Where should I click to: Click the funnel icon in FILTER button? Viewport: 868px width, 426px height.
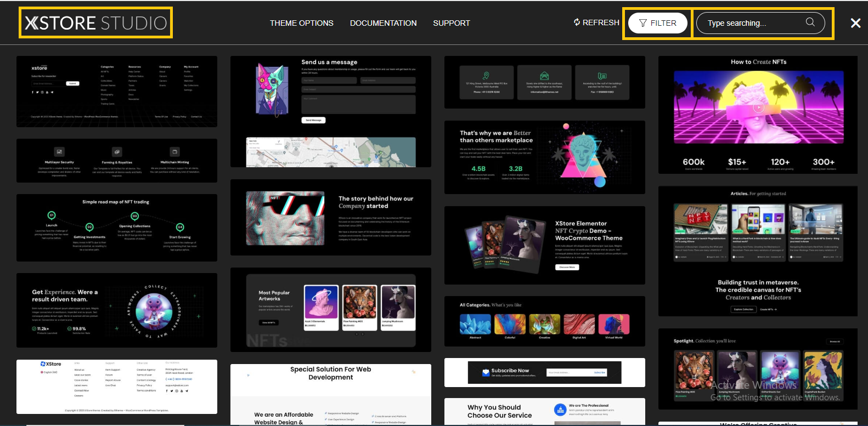click(x=643, y=23)
